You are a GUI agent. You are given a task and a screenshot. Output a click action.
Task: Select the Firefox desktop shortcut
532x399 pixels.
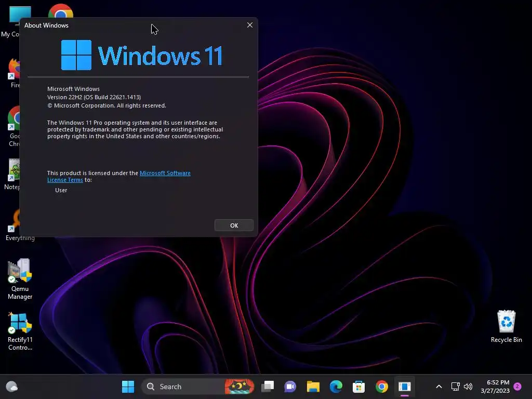pos(14,73)
